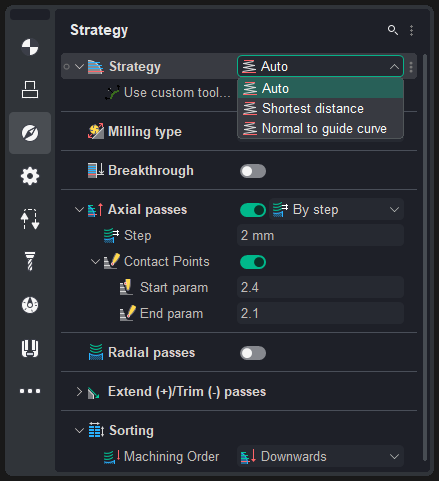Enable the Radial passes toggle
439x481 pixels.
point(253,353)
